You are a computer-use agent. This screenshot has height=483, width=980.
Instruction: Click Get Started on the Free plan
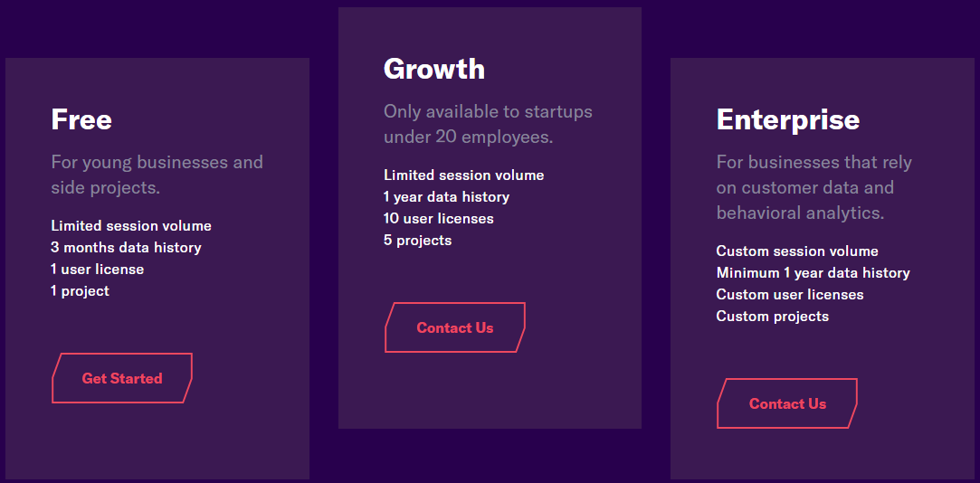pos(122,378)
